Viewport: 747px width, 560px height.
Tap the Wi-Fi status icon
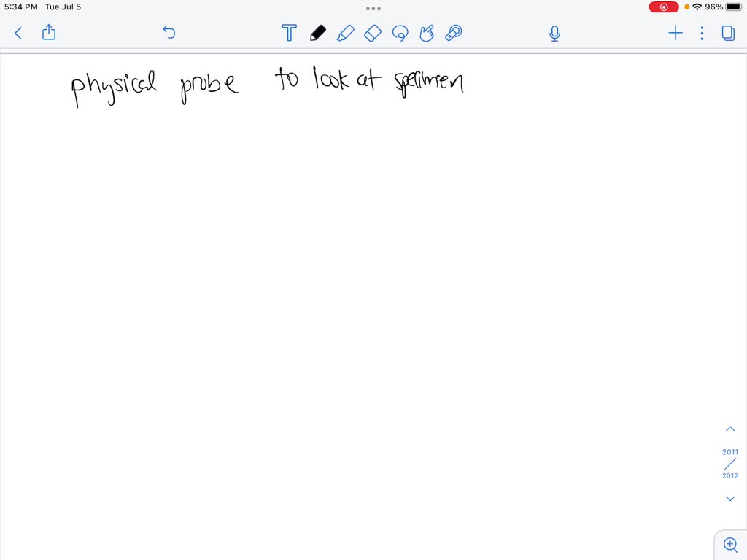pos(697,7)
